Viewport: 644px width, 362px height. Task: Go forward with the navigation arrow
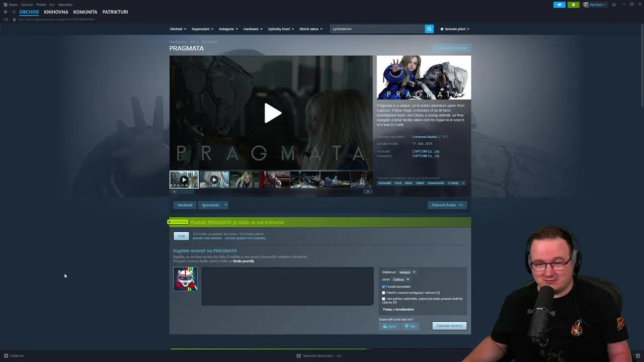pyautogui.click(x=13, y=12)
